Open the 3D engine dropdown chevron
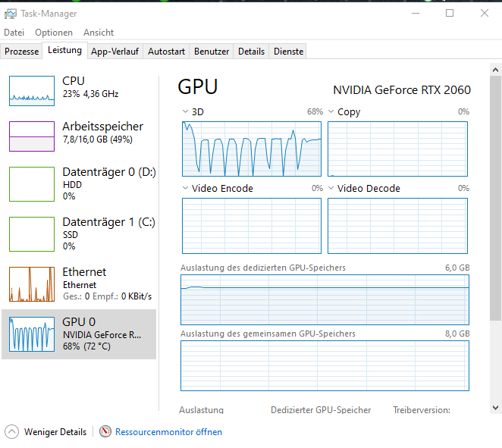The width and height of the screenshot is (502, 448). pyautogui.click(x=185, y=111)
